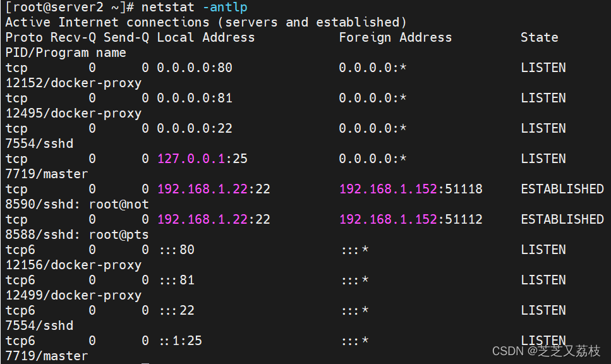The height and width of the screenshot is (364, 611).
Task: Click the 8590/sshd: root@not entry
Action: pos(77,204)
